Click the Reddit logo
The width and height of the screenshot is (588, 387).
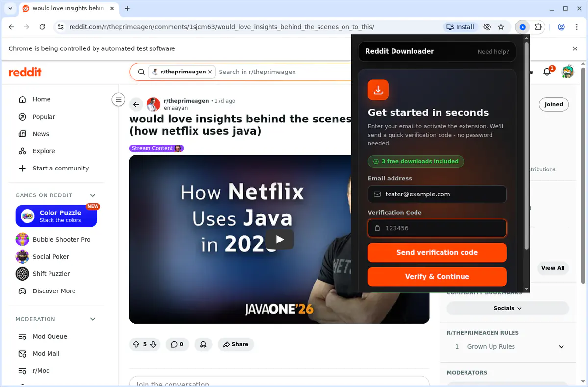pyautogui.click(x=25, y=72)
